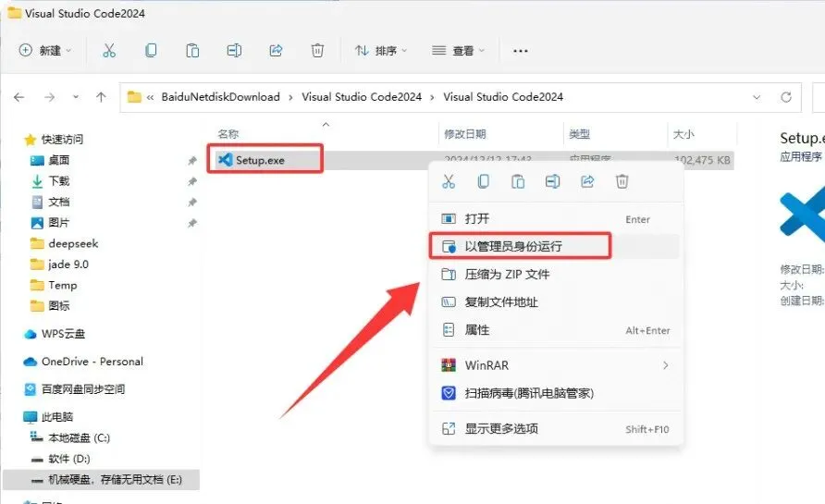Click the rename icon in the top toolbar
The height and width of the screenshot is (504, 825).
click(234, 51)
